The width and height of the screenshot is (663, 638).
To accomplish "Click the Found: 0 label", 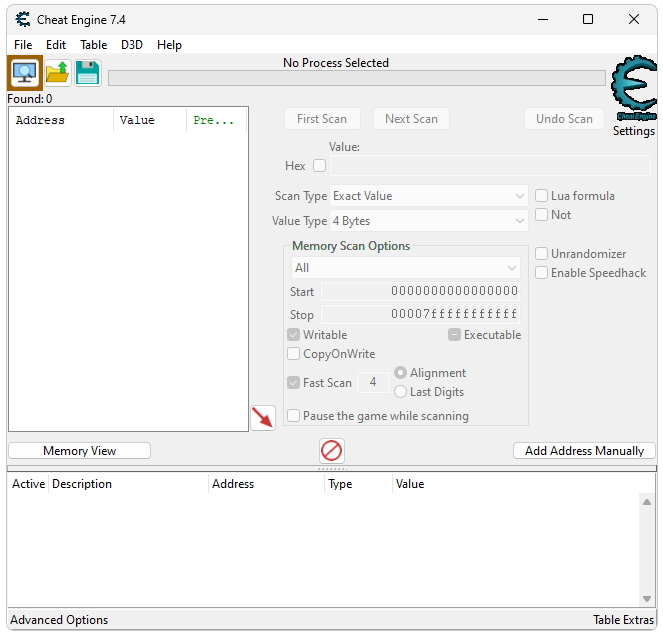I will point(30,99).
